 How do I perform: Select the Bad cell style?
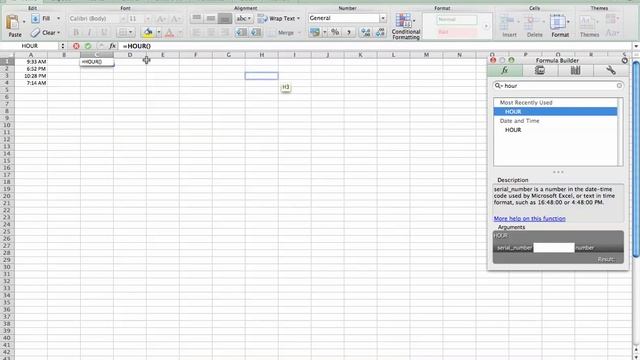click(456, 32)
